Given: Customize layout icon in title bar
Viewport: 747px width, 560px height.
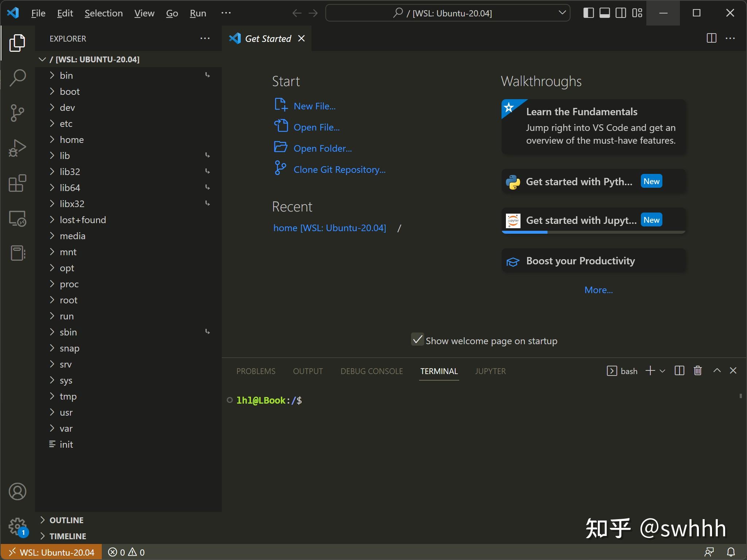Looking at the screenshot, I should coord(637,13).
